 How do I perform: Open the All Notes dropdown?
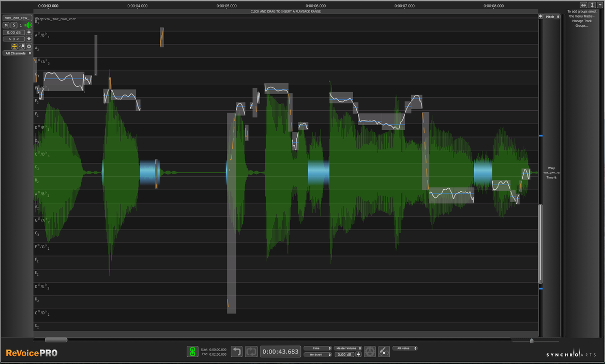(x=405, y=348)
